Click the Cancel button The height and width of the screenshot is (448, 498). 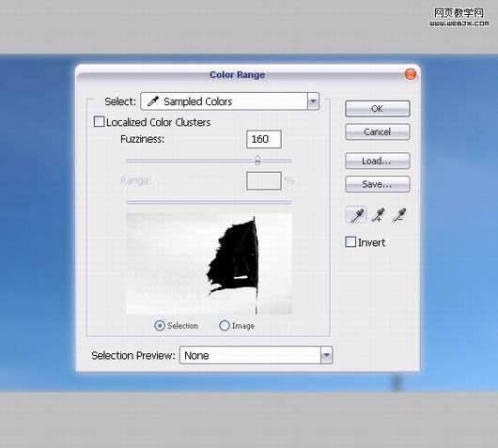click(378, 131)
